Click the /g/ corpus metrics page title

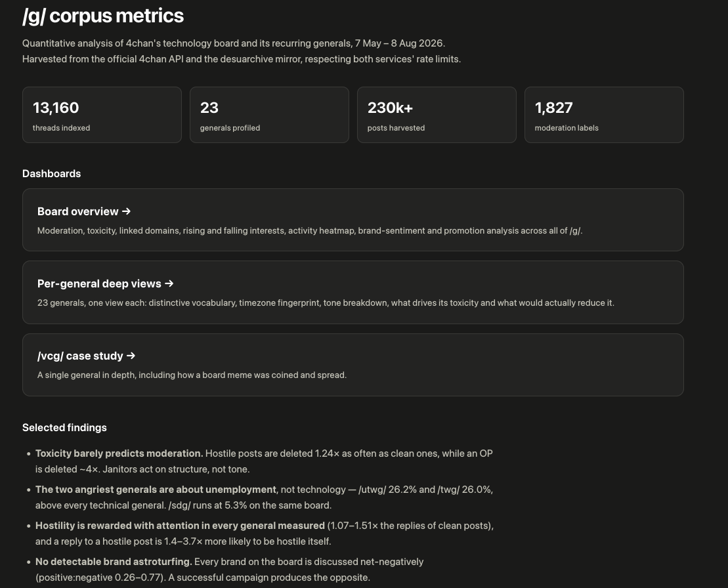tap(103, 16)
